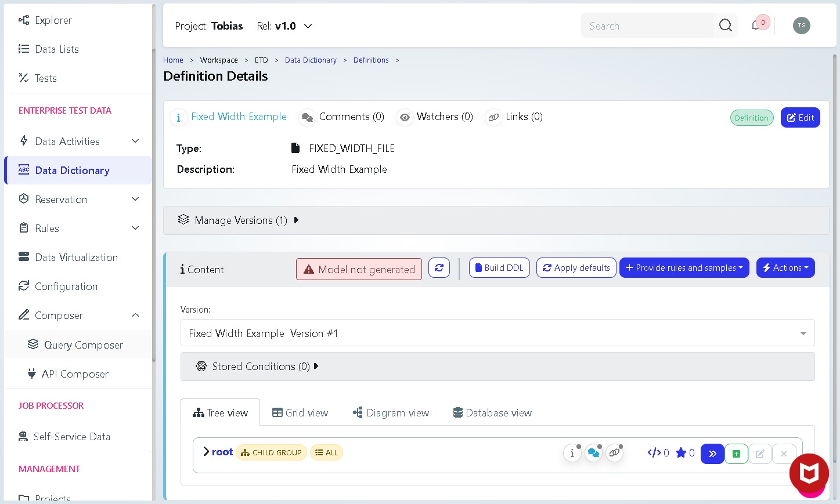Viewport: 840px width, 504px height.
Task: Click the Definition badge
Action: [x=751, y=118]
